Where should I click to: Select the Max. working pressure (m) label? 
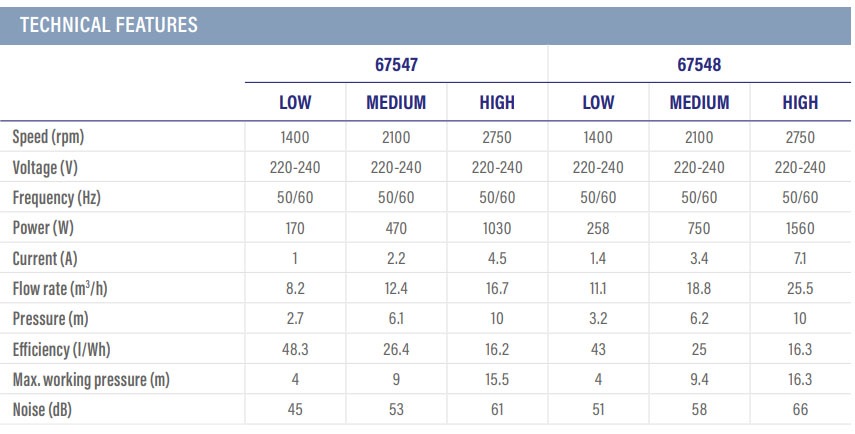(92, 379)
